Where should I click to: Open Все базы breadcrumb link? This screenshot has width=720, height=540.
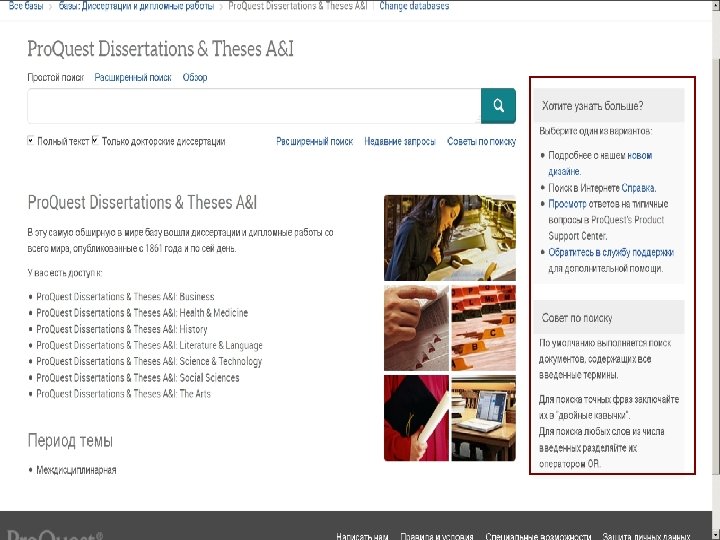coord(26,6)
